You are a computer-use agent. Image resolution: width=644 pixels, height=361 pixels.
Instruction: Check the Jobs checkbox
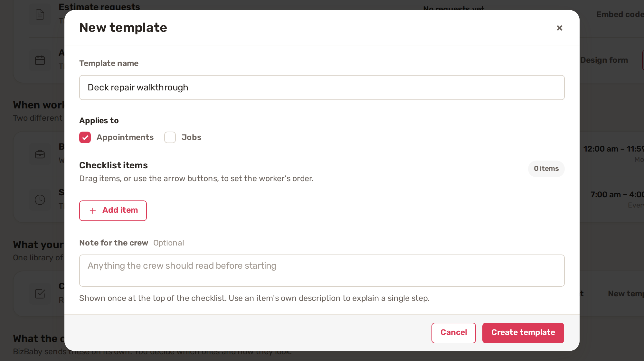tap(170, 137)
